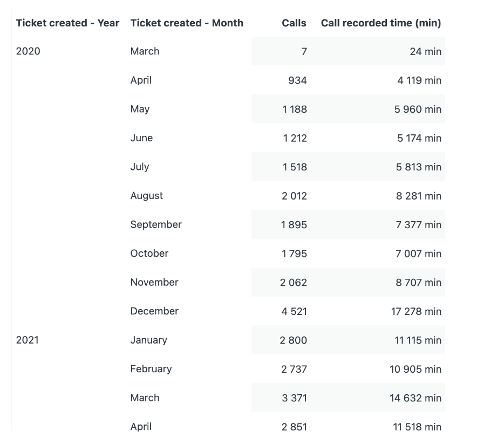Screen dimensions: 504x445
Task: Click the September month row label
Action: pyautogui.click(x=156, y=224)
